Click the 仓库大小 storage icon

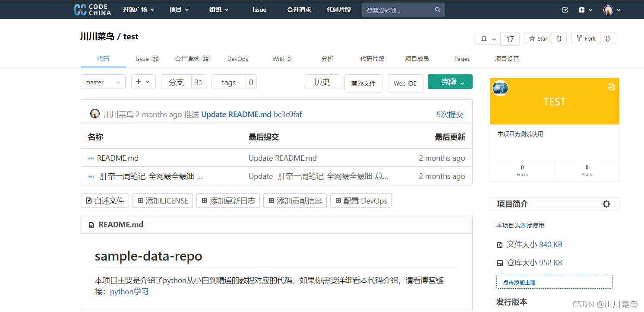pos(500,263)
